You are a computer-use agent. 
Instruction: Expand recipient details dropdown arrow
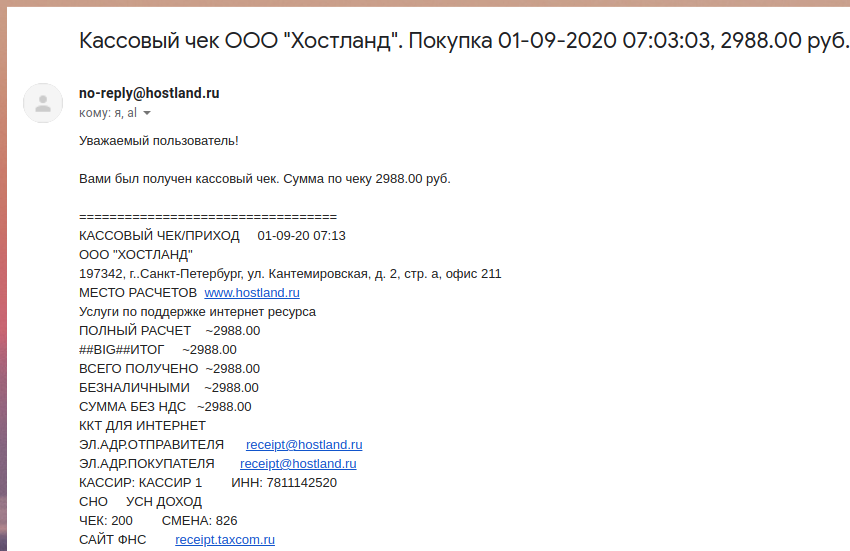tap(147, 113)
